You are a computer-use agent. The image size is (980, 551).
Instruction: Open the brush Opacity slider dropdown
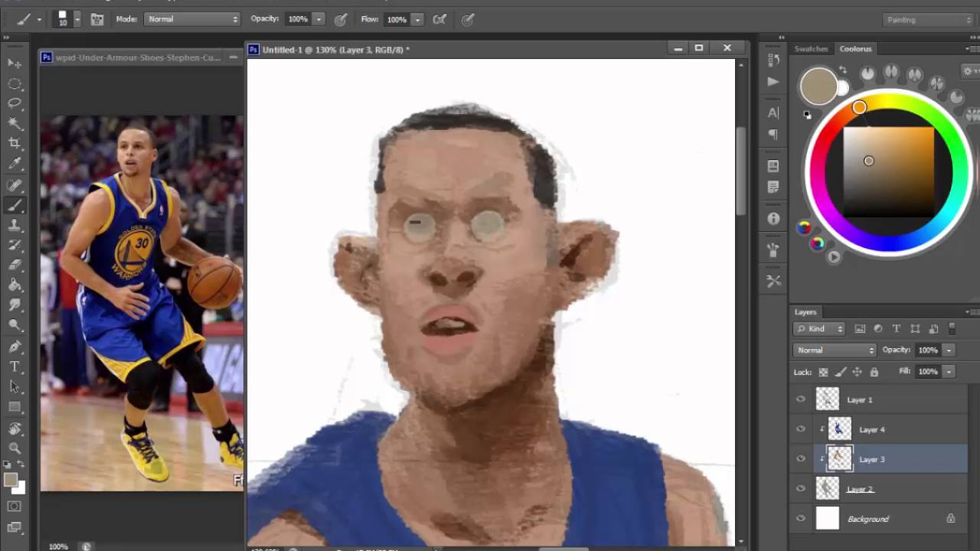click(318, 19)
